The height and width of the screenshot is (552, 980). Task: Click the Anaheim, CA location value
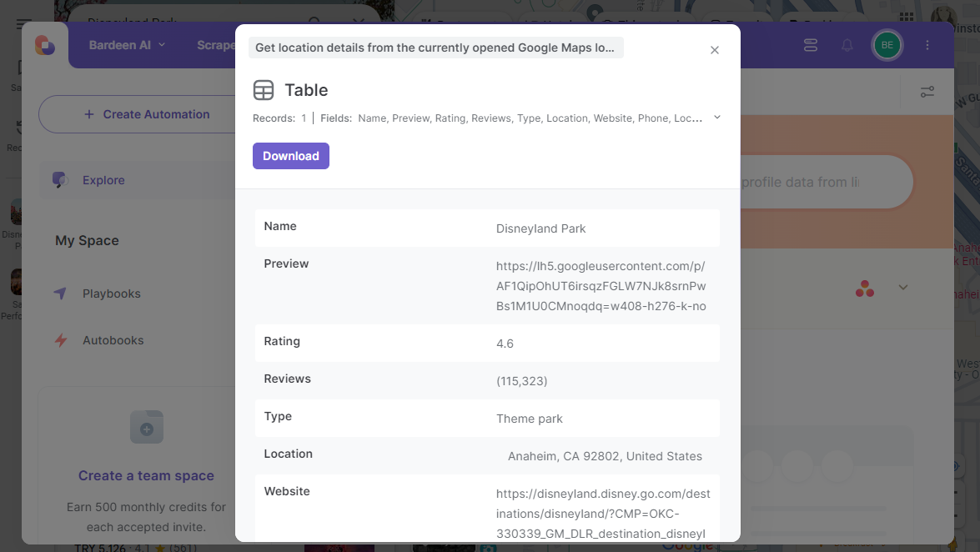pos(605,456)
